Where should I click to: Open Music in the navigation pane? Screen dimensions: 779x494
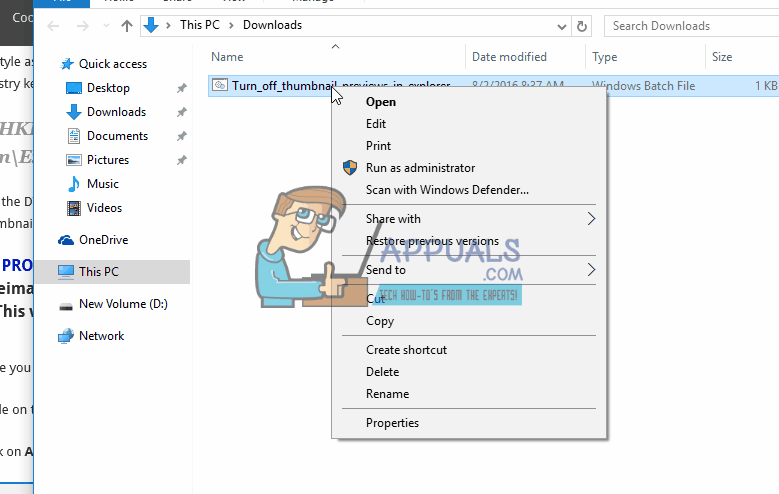(103, 184)
